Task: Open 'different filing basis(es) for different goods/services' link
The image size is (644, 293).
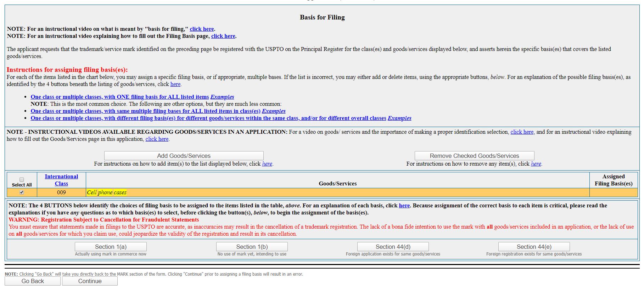Action: (x=208, y=118)
